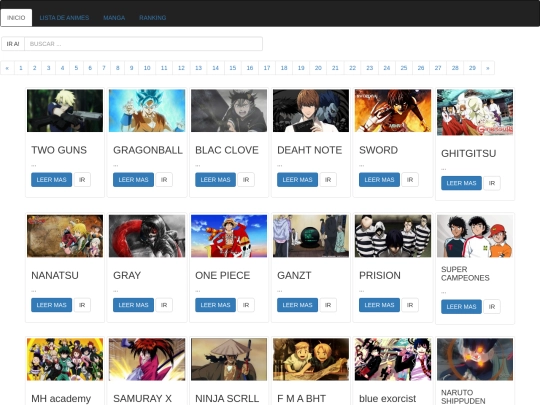Go to previous page with « arrow

pos(7,68)
